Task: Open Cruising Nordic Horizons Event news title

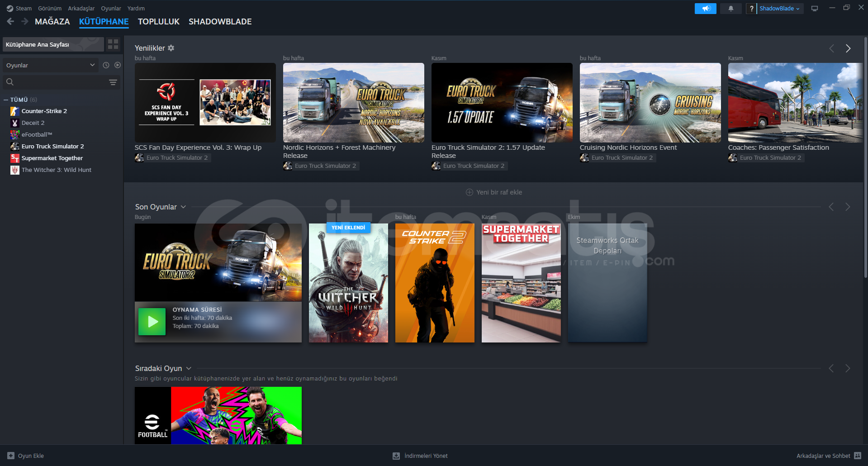Action: [628, 147]
